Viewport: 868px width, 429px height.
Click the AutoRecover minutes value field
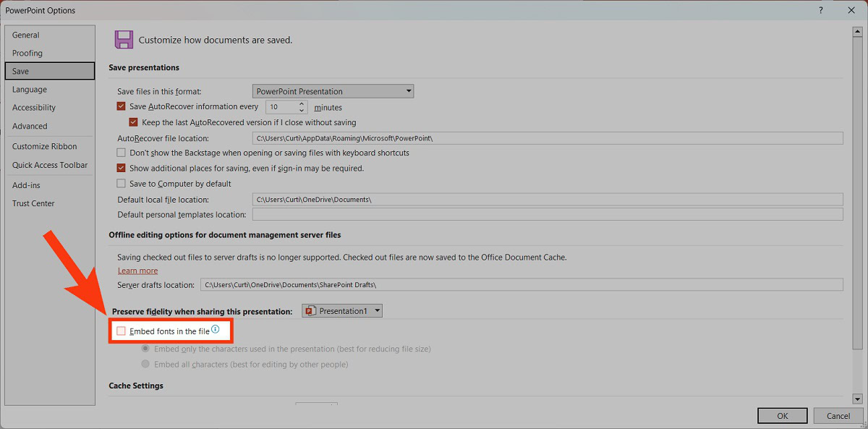(x=281, y=107)
